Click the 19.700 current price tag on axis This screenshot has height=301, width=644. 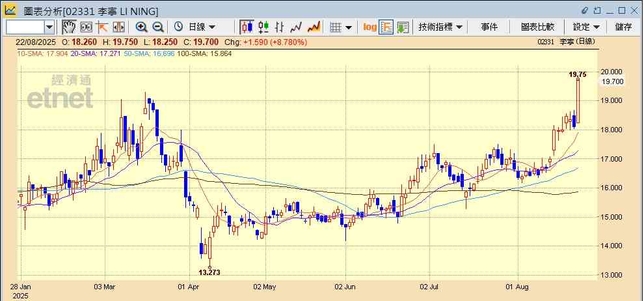[x=612, y=82]
